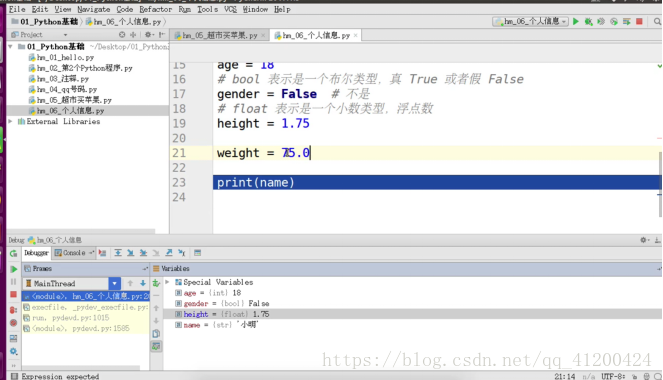663x380 pixels.
Task: Mute breakpoints in debug sidebar
Action: point(14,323)
